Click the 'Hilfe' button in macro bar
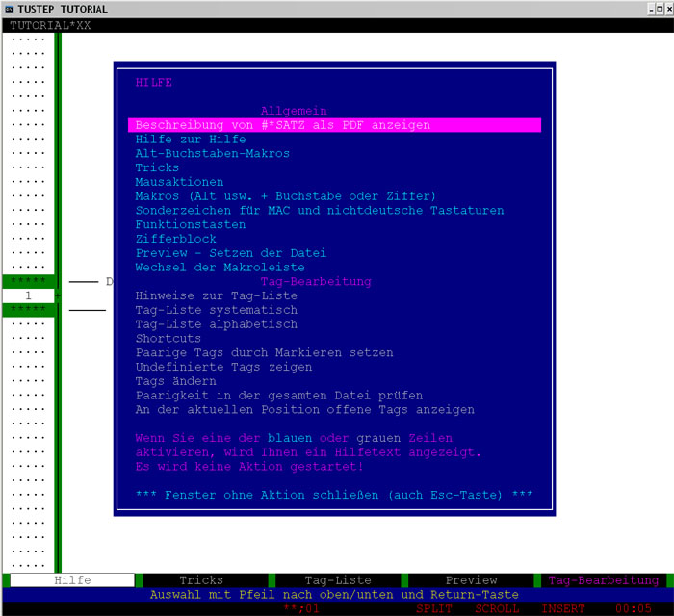Screen dimensions: 674x616 [72, 580]
